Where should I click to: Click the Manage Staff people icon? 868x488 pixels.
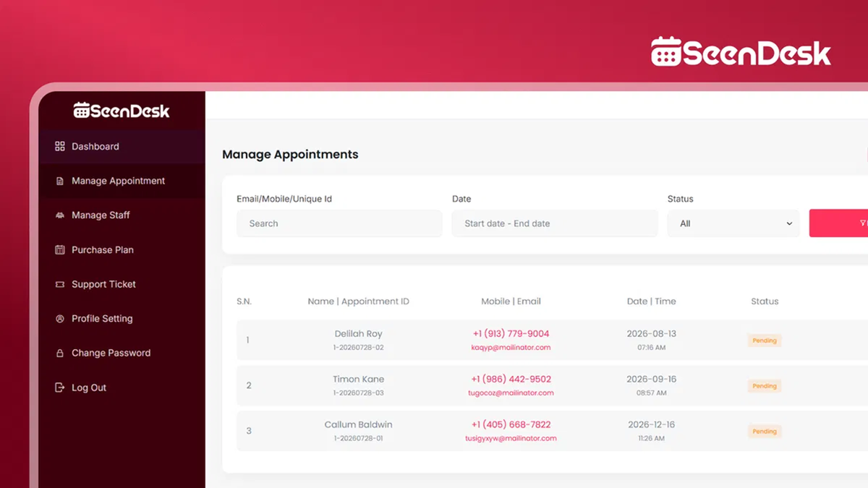[60, 215]
